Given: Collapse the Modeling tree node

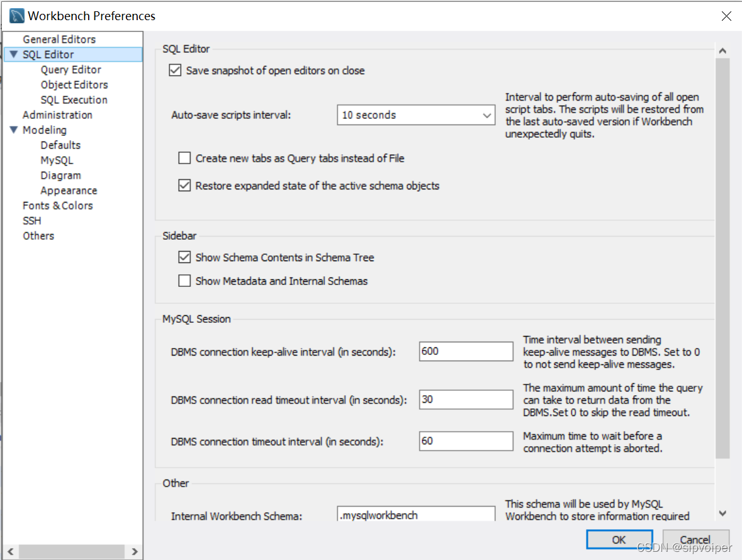Looking at the screenshot, I should (x=14, y=130).
